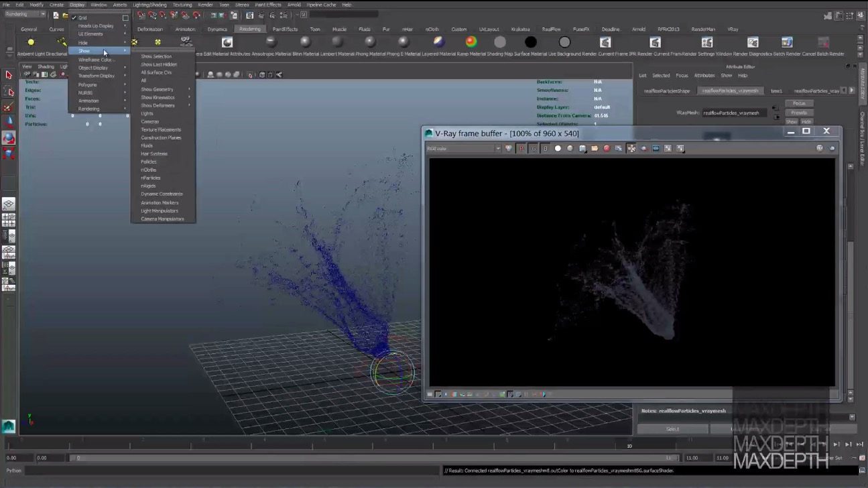Toggle the Grid checkmark in Display menu
The width and height of the screenshot is (868, 488).
tap(74, 17)
